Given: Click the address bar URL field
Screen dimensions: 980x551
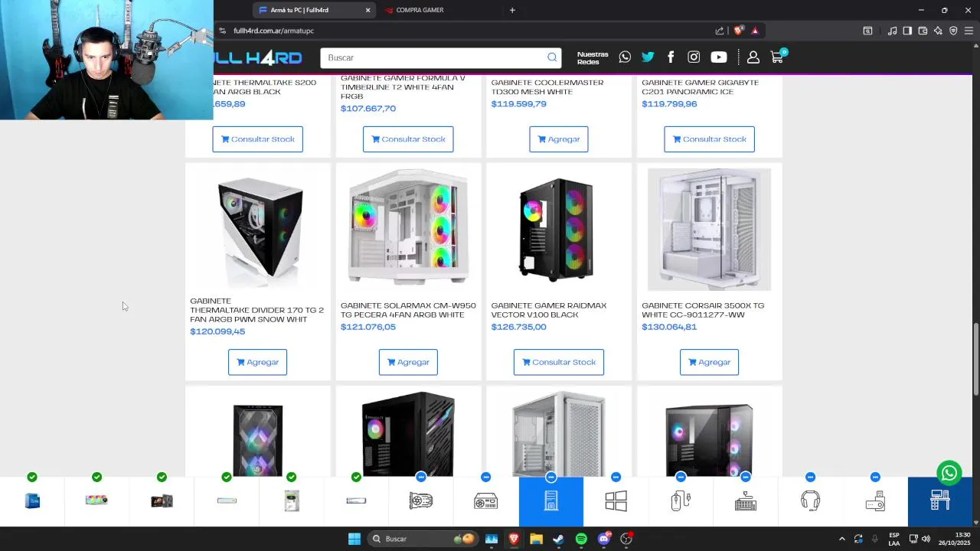Looking at the screenshot, I should pos(467,31).
